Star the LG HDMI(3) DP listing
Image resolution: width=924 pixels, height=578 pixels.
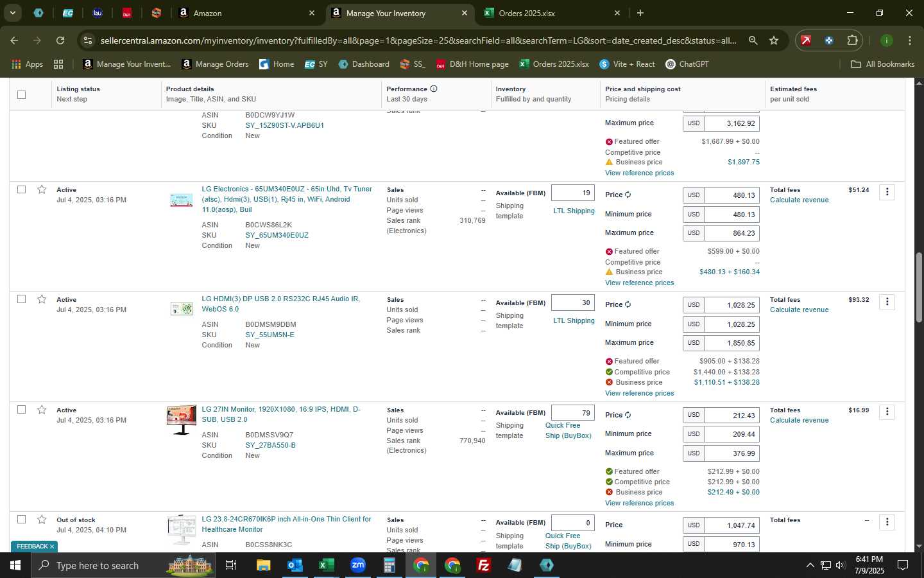pos(42,299)
